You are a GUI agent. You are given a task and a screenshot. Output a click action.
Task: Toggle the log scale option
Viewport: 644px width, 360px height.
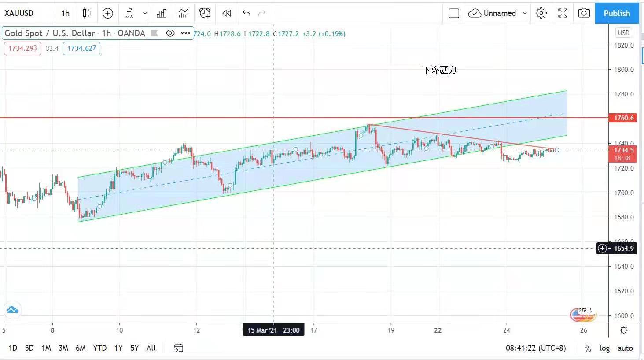(604, 348)
